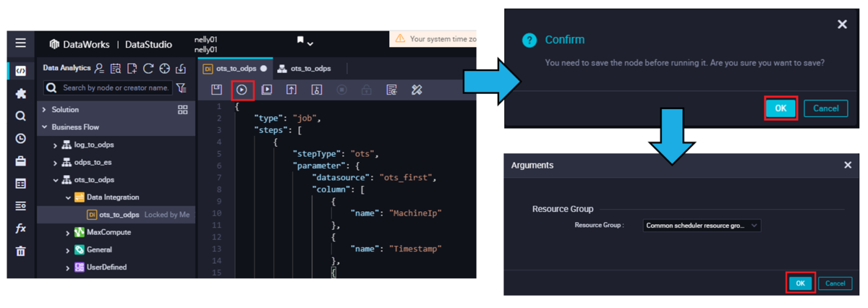The height and width of the screenshot is (308, 868).
Task: Click the "type": "job" code line
Action: tap(287, 119)
